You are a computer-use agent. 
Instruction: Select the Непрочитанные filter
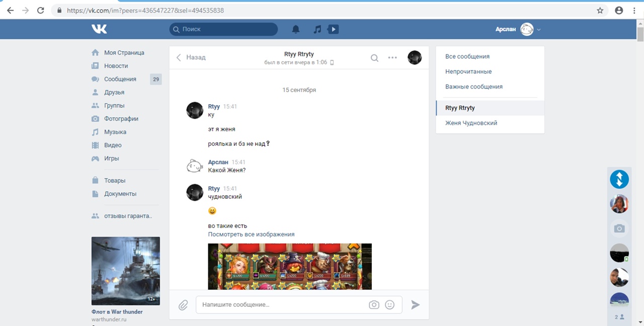coord(468,71)
